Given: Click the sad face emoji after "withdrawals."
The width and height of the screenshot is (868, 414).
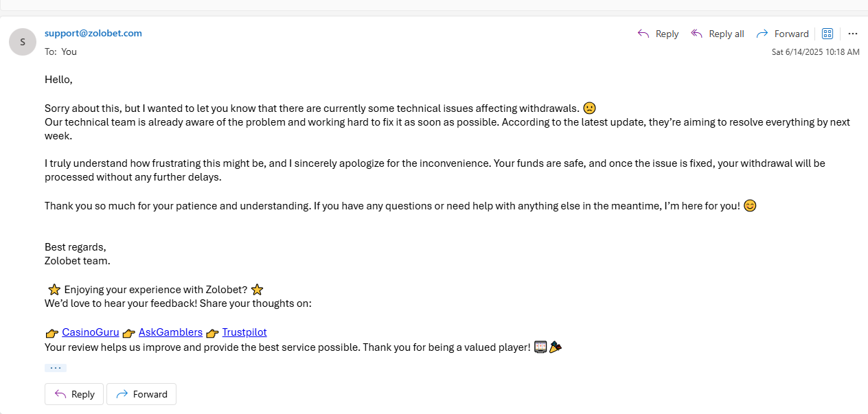Looking at the screenshot, I should click(589, 108).
